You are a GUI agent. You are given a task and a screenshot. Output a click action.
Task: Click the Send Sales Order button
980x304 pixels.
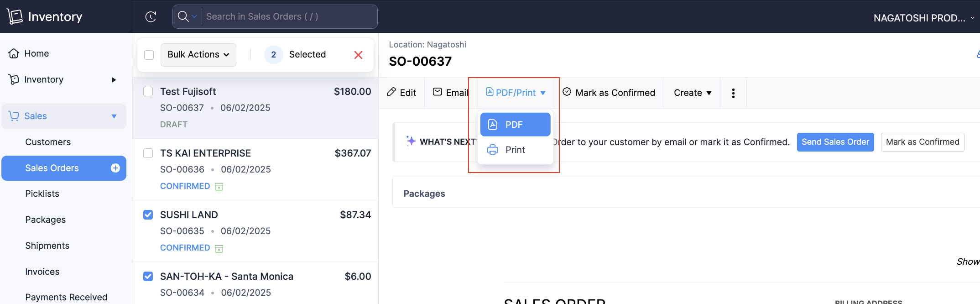tap(835, 142)
